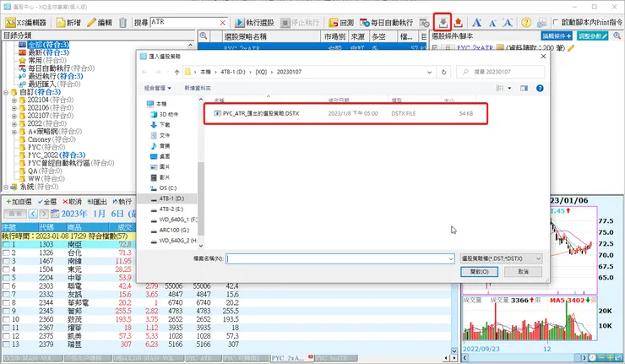Viewport: 625px width, 364px height.
Task: Open address bar path history dropdown
Action: coord(429,72)
